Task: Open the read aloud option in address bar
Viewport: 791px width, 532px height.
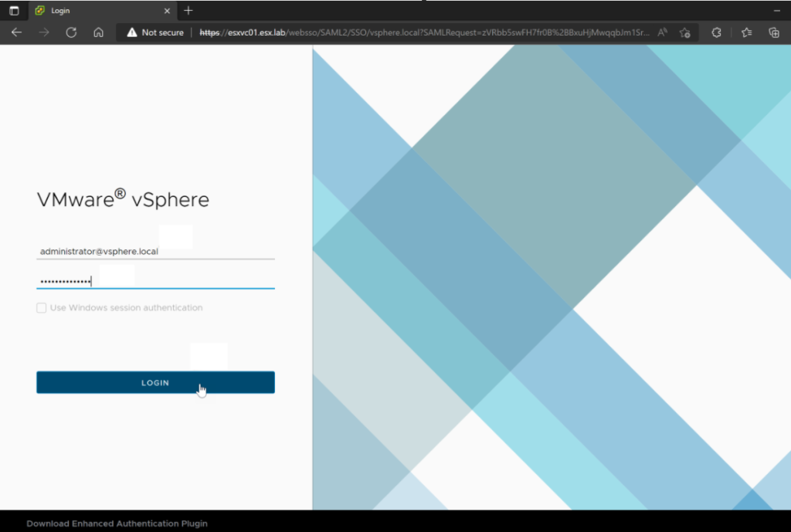Action: [x=663, y=32]
